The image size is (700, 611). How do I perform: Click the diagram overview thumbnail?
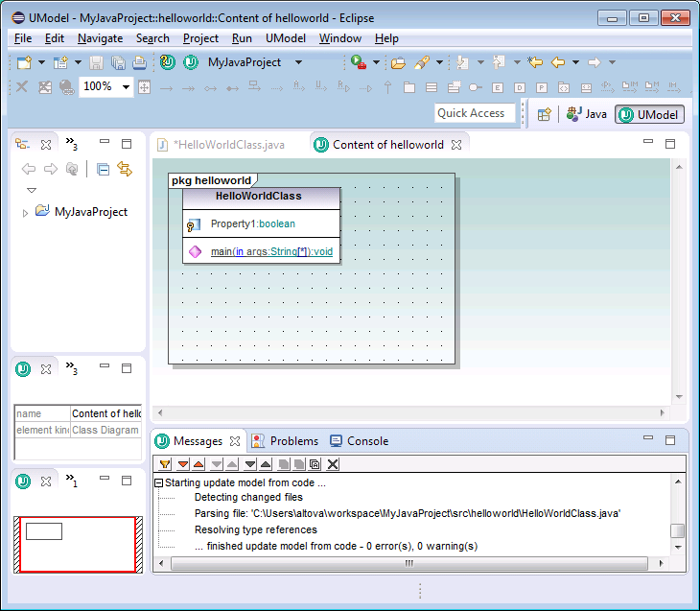[76, 544]
